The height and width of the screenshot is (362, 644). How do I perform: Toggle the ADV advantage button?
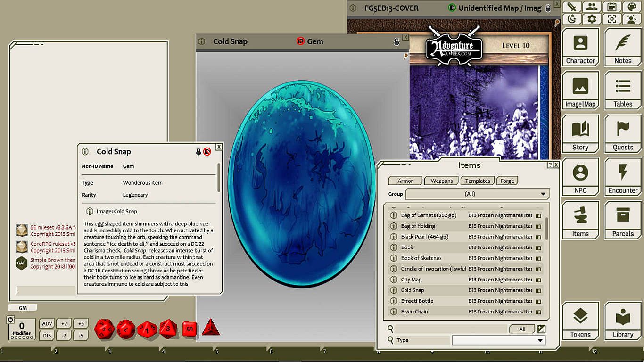click(47, 323)
